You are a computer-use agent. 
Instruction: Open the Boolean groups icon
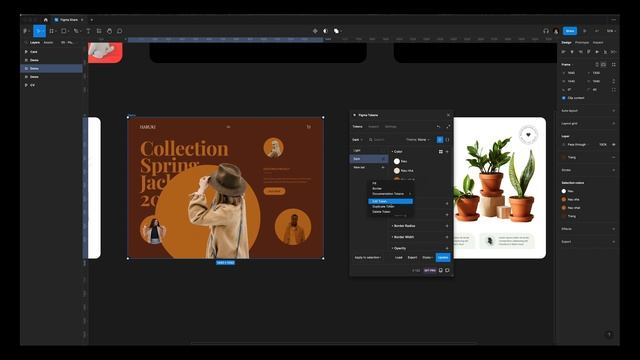point(336,31)
